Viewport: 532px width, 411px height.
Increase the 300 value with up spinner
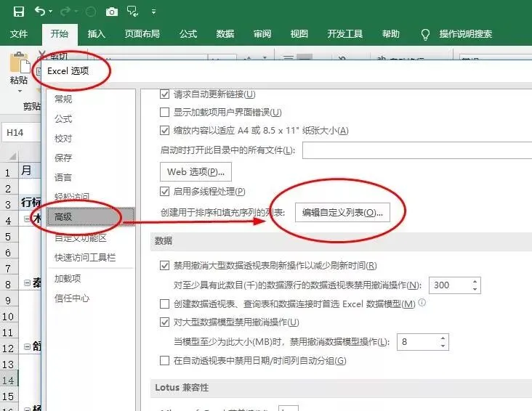pos(475,282)
